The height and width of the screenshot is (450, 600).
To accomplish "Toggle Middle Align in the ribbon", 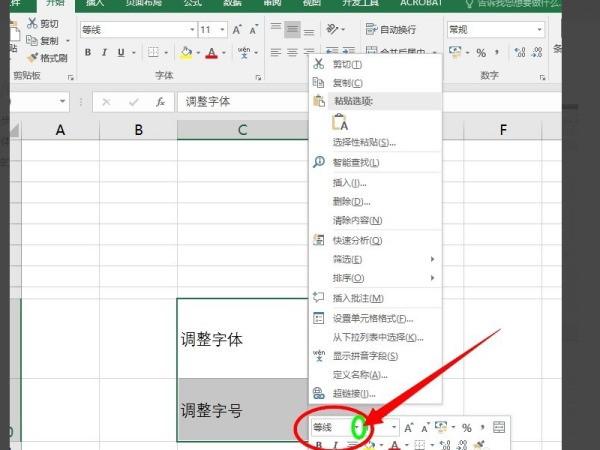I will pyautogui.click(x=292, y=29).
